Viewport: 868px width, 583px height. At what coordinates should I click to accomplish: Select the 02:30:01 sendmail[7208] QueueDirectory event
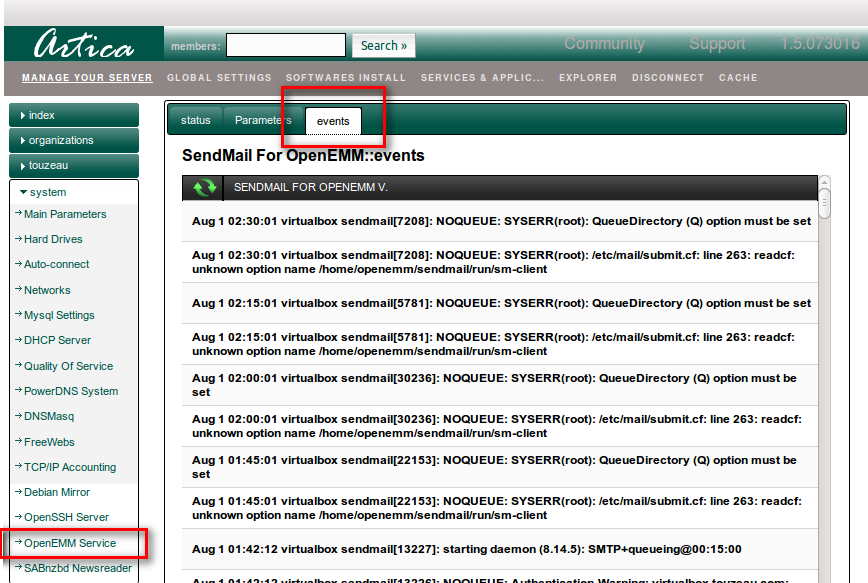pos(500,221)
